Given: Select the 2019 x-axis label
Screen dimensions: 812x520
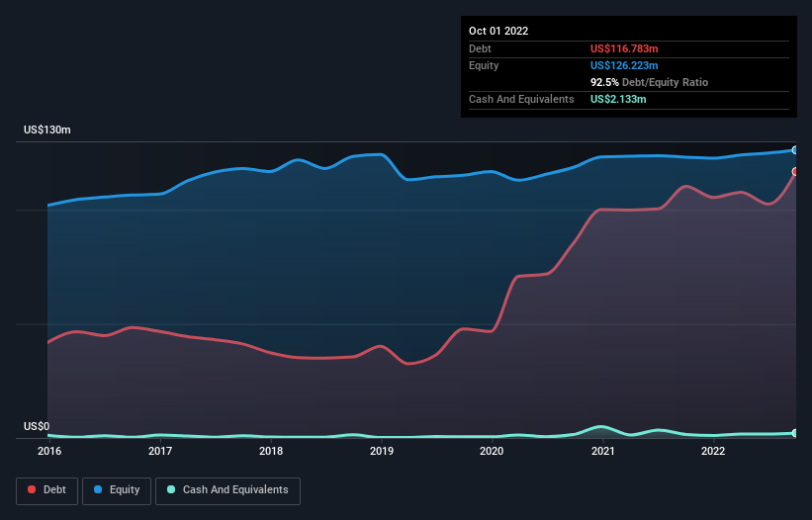Looking at the screenshot, I should (x=382, y=451).
